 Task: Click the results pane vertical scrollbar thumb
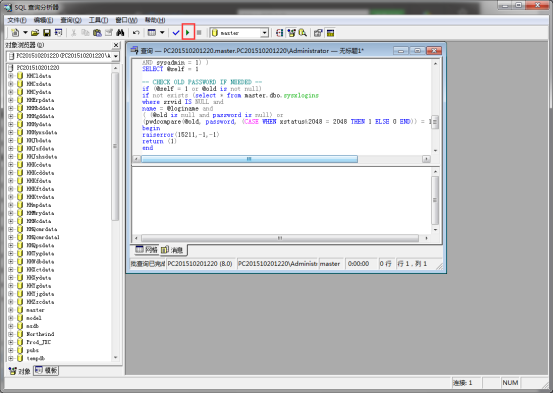(x=435, y=200)
